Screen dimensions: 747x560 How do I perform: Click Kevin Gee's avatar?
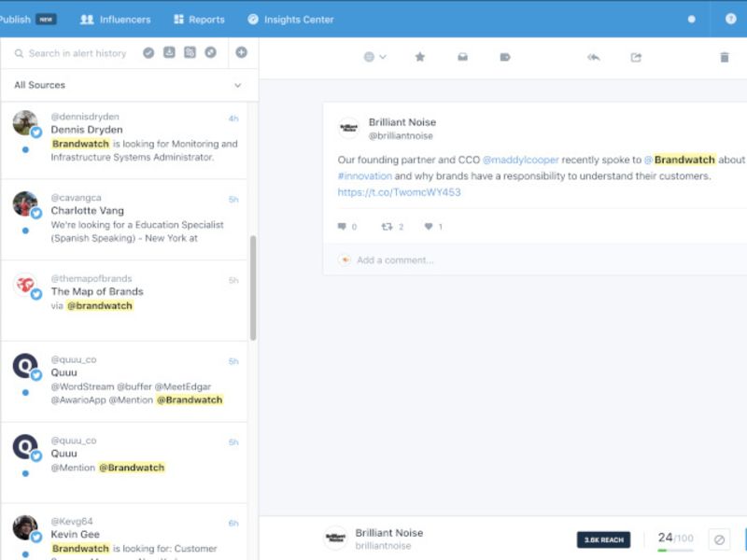tap(25, 527)
